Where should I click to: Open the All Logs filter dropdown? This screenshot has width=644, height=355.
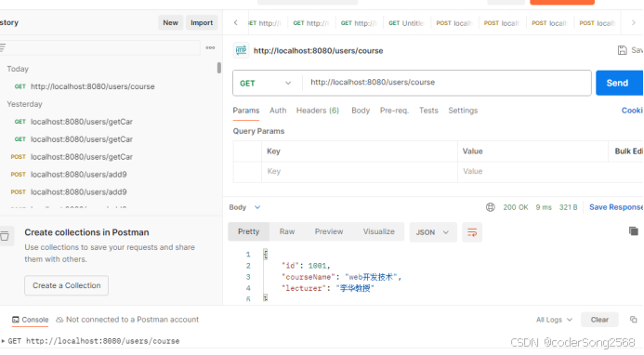click(554, 320)
